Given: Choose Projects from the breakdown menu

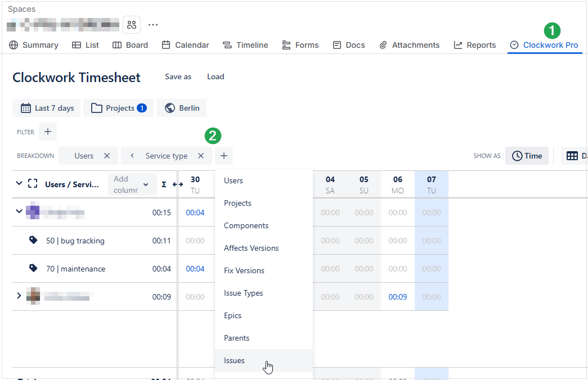Looking at the screenshot, I should 264,203.
